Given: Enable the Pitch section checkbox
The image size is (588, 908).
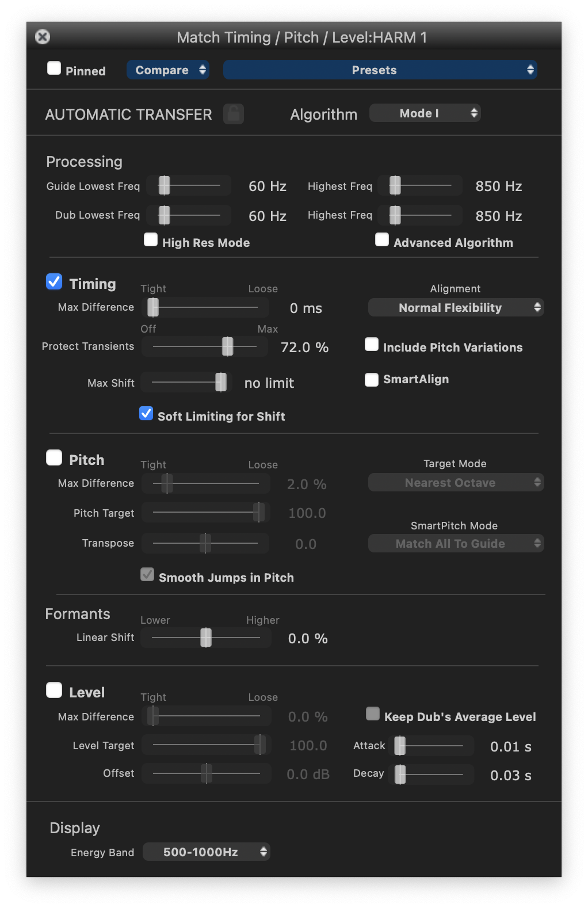Looking at the screenshot, I should point(54,458).
